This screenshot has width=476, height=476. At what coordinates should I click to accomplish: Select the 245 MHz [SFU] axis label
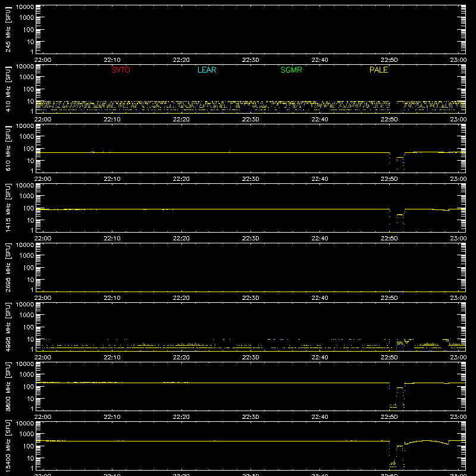pos(8,29)
